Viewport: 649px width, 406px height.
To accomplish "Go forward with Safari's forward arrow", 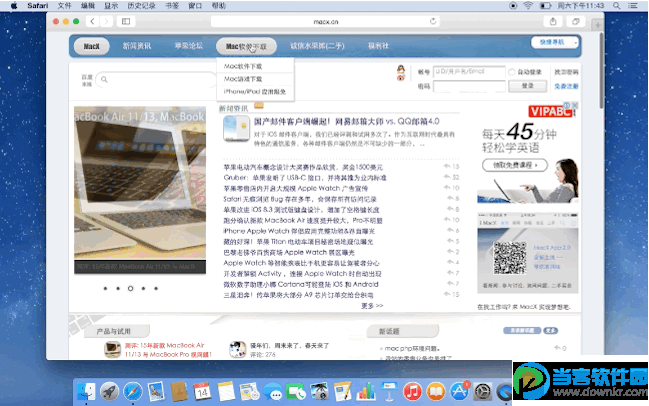I will click(x=106, y=21).
